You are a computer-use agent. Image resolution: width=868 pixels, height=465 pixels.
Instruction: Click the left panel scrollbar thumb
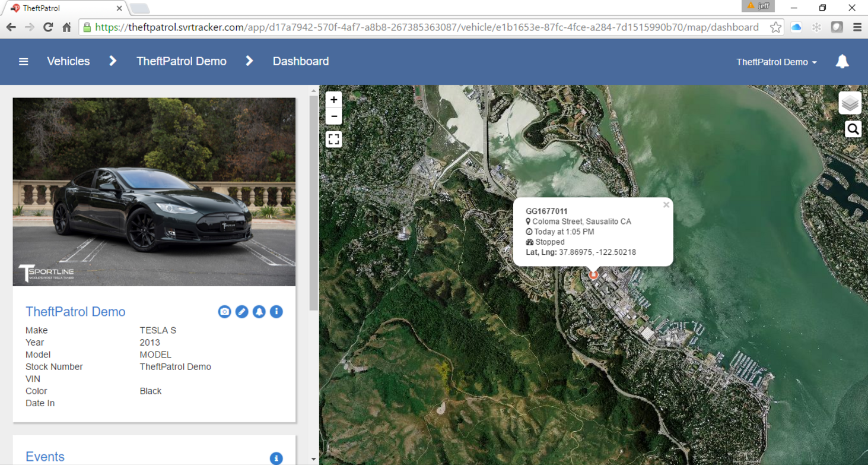tap(314, 203)
